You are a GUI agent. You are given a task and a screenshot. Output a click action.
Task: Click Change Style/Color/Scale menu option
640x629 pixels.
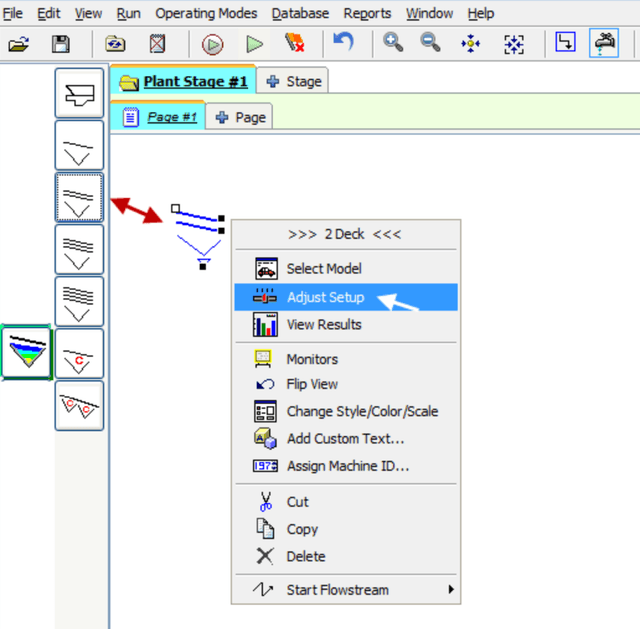[x=362, y=411]
